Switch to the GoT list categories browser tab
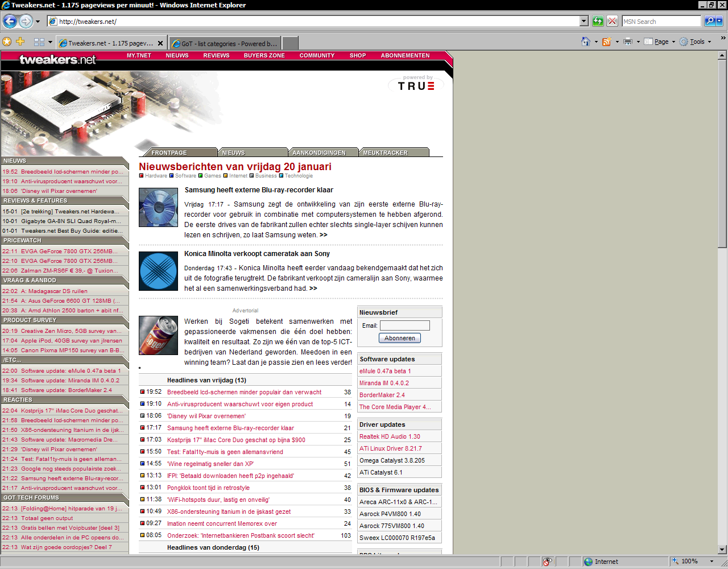Image resolution: width=728 pixels, height=569 pixels. pyautogui.click(x=224, y=43)
